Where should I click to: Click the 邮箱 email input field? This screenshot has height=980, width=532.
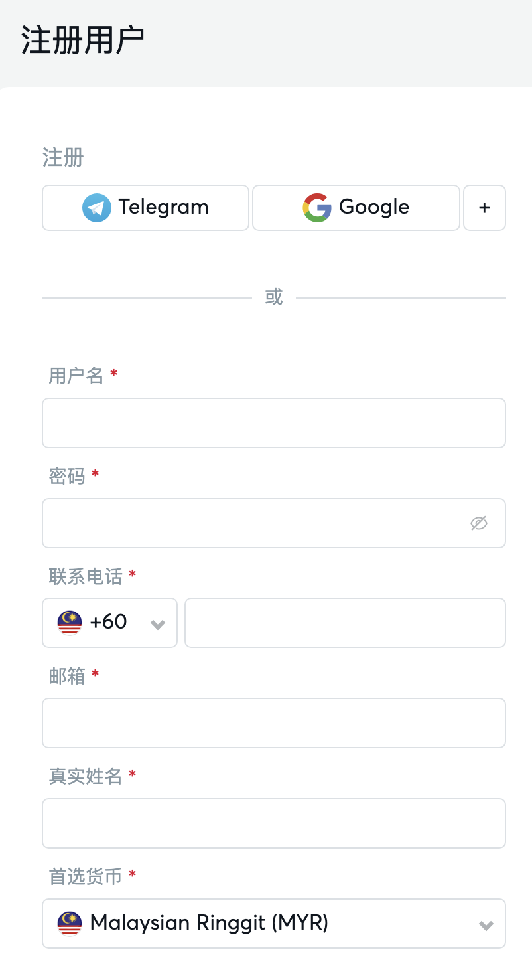point(273,723)
